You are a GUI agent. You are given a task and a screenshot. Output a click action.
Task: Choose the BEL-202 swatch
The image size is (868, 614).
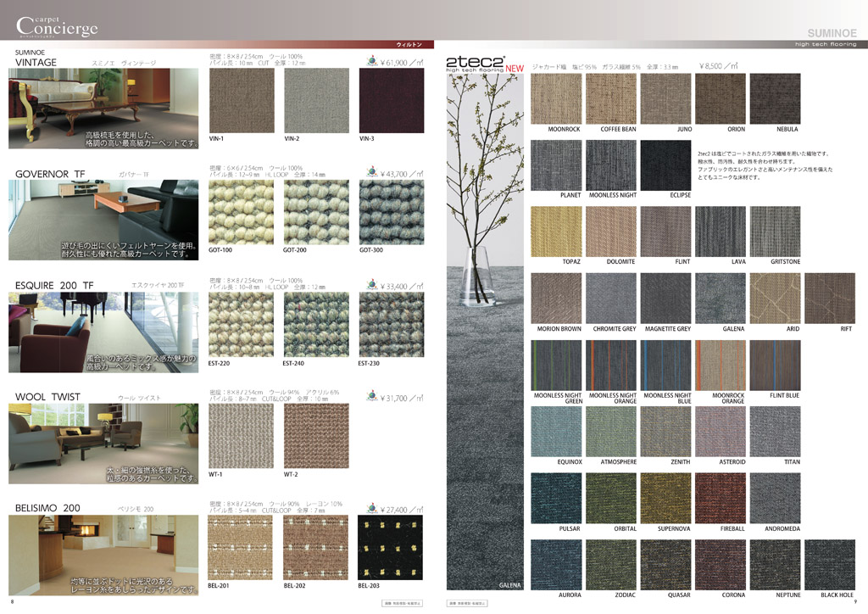pos(315,548)
